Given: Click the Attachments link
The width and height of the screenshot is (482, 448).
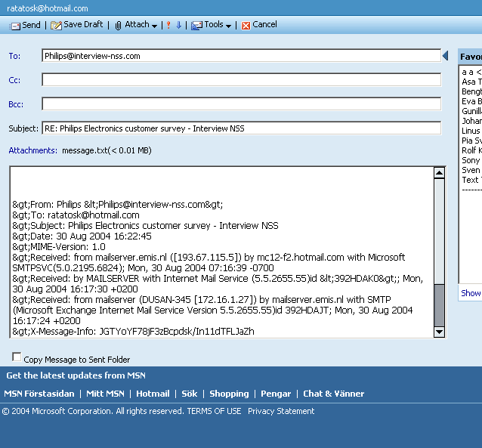Looking at the screenshot, I should pos(33,150).
